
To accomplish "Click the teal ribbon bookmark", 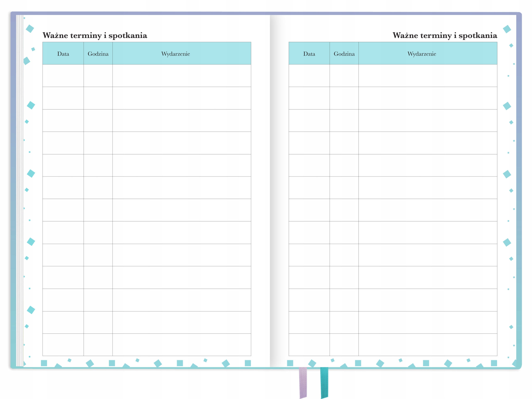I will point(324,382).
